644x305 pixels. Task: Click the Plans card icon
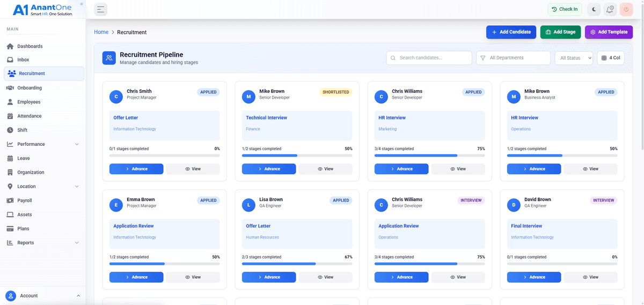(x=10, y=229)
